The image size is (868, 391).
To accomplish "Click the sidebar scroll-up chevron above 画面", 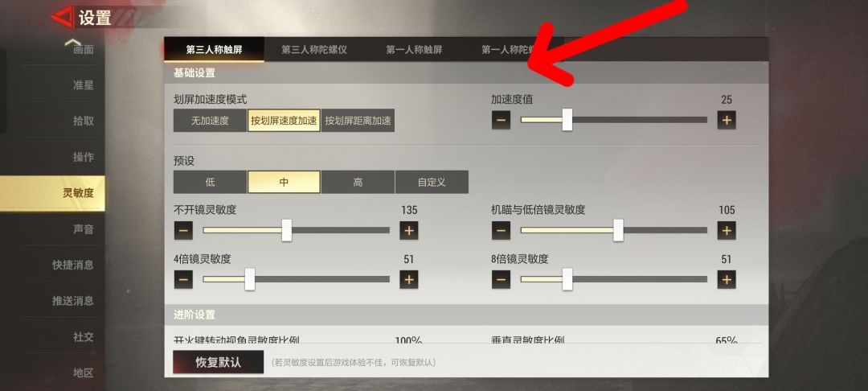I will (72, 42).
